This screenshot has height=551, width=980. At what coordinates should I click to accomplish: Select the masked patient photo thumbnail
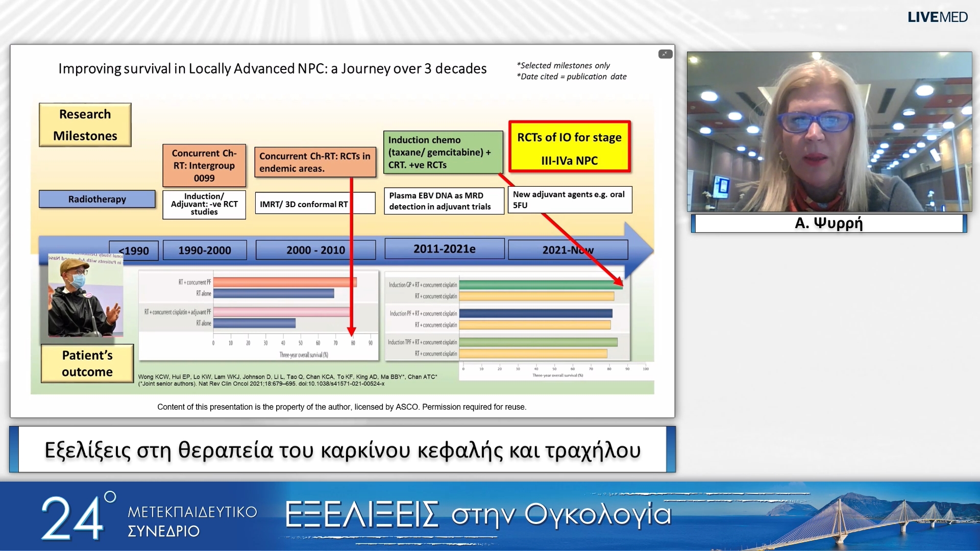click(x=84, y=296)
